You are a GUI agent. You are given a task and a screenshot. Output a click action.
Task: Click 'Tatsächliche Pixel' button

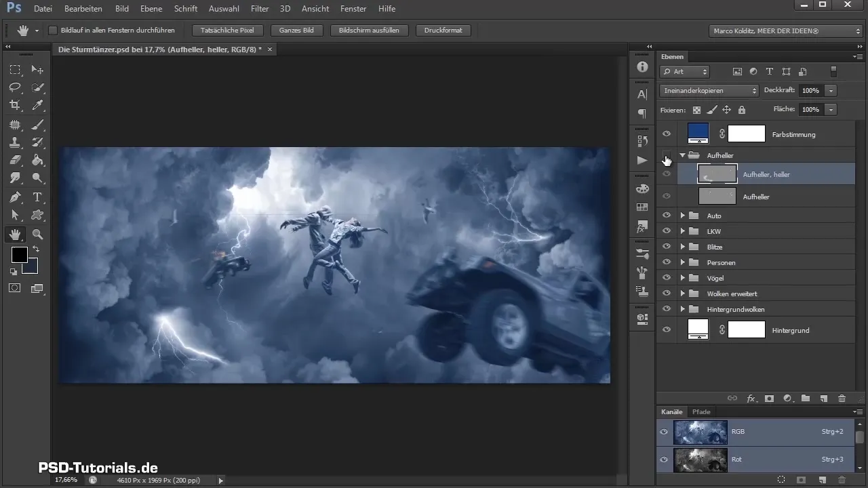(227, 30)
